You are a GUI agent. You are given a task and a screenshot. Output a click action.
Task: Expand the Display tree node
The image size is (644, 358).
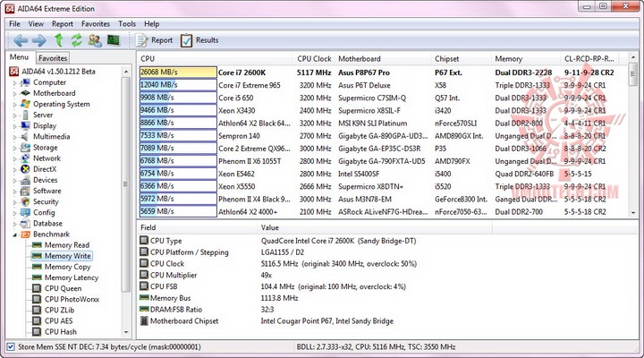(x=15, y=126)
